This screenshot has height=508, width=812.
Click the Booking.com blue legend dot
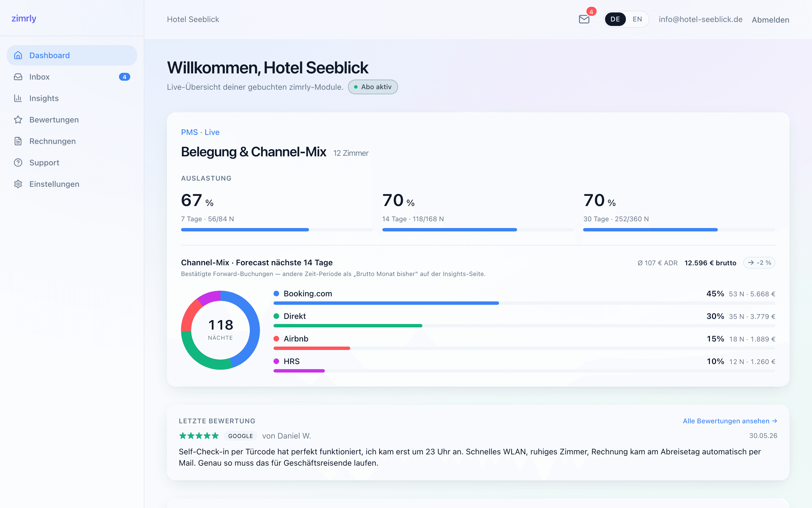pos(277,294)
